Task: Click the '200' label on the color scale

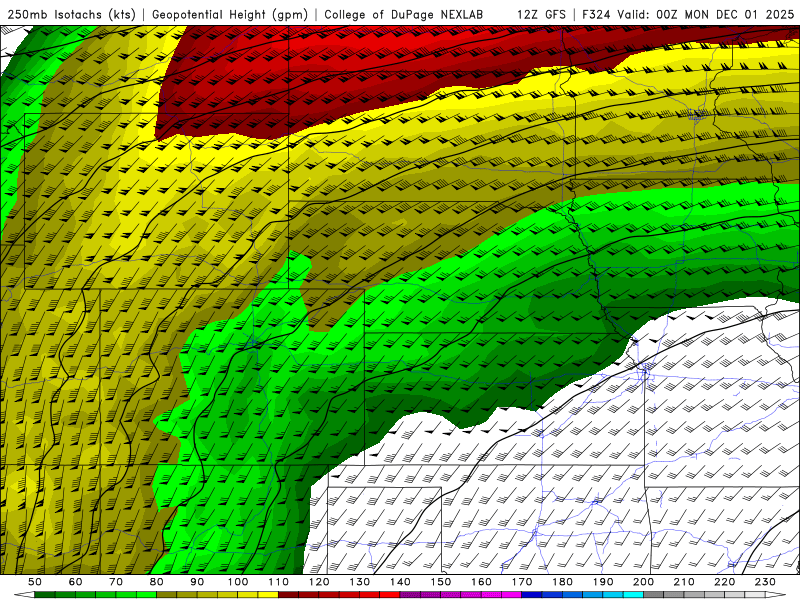Action: coord(643,582)
